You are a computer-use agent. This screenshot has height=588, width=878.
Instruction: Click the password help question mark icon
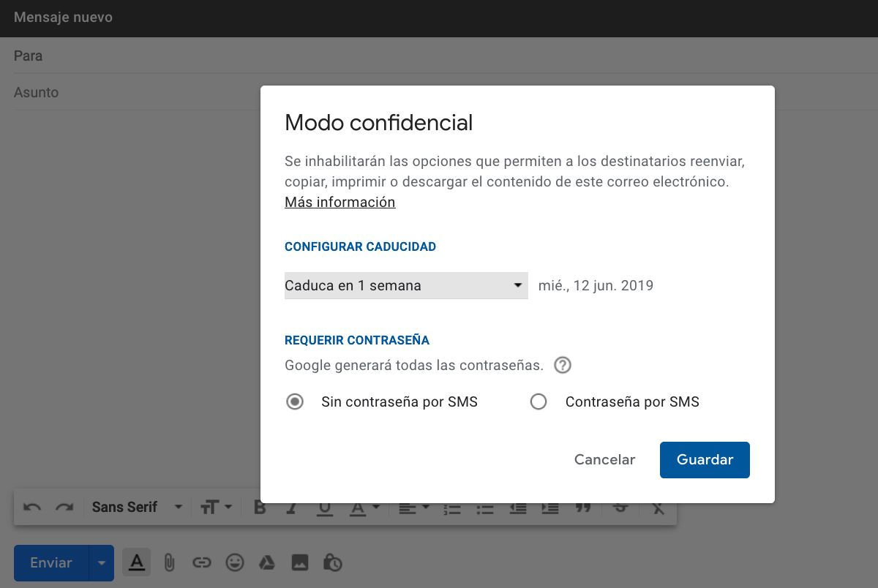coord(562,365)
